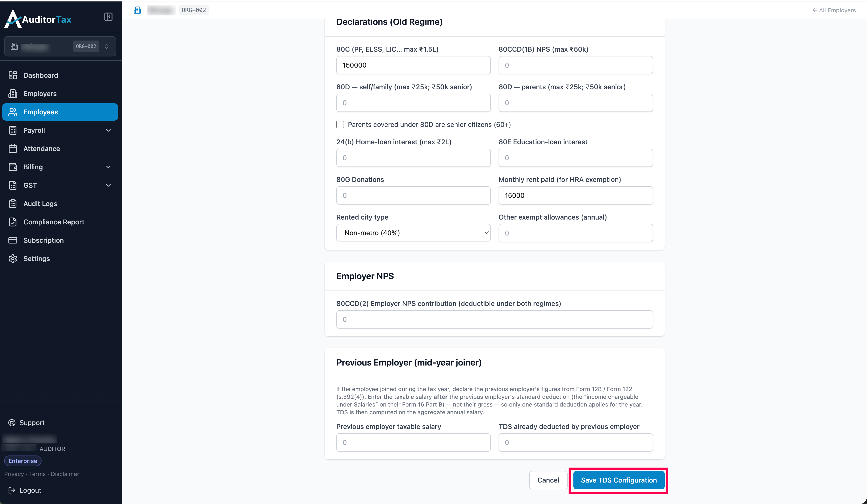Screen dimensions: 867x504
Task: Click the Logout arrow icon
Action: click(12, 490)
